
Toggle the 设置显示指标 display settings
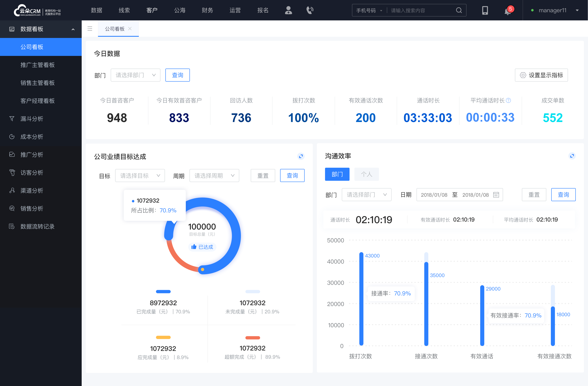pos(541,74)
